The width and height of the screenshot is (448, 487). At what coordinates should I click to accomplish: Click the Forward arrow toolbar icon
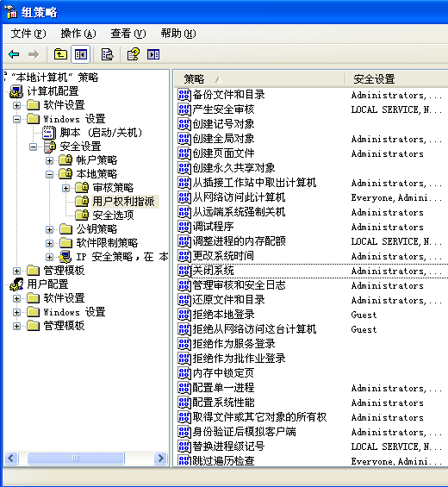point(34,54)
